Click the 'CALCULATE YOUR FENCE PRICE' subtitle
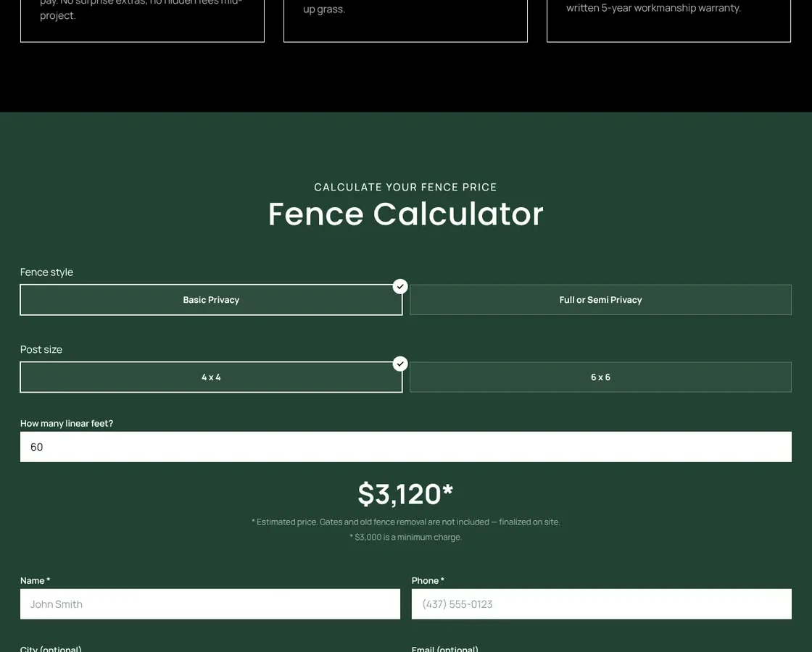Screen dimensions: 812x652 [x=405, y=187]
